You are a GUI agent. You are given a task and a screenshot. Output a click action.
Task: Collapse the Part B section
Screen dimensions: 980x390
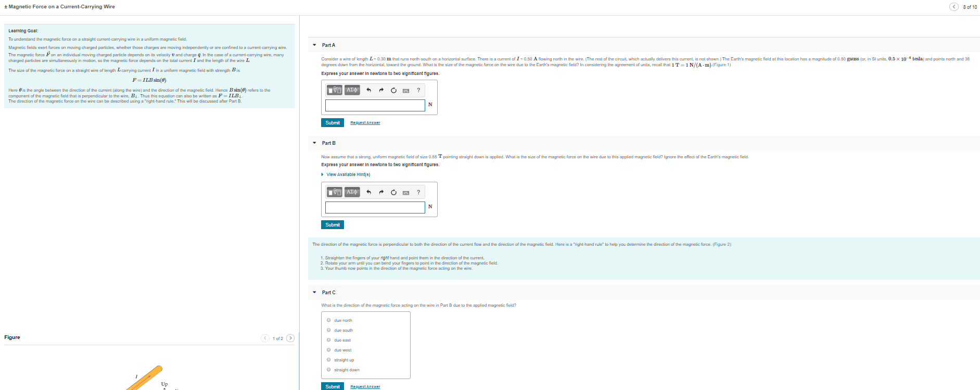314,143
